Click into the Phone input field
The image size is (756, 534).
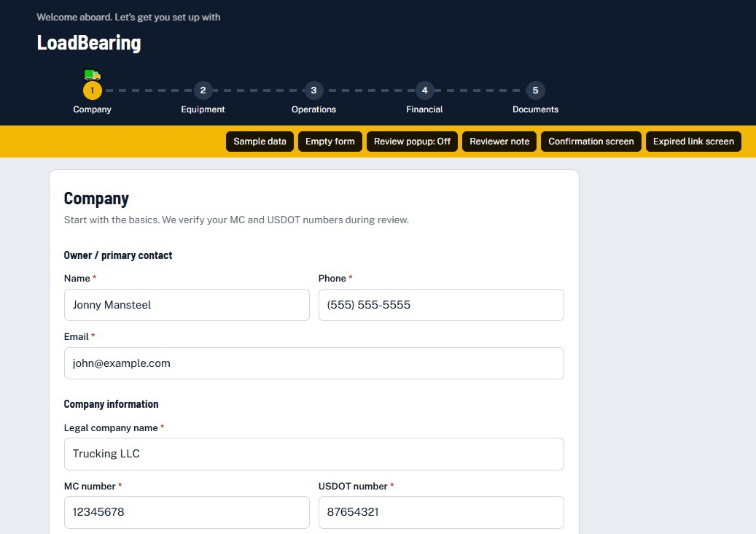click(x=441, y=305)
